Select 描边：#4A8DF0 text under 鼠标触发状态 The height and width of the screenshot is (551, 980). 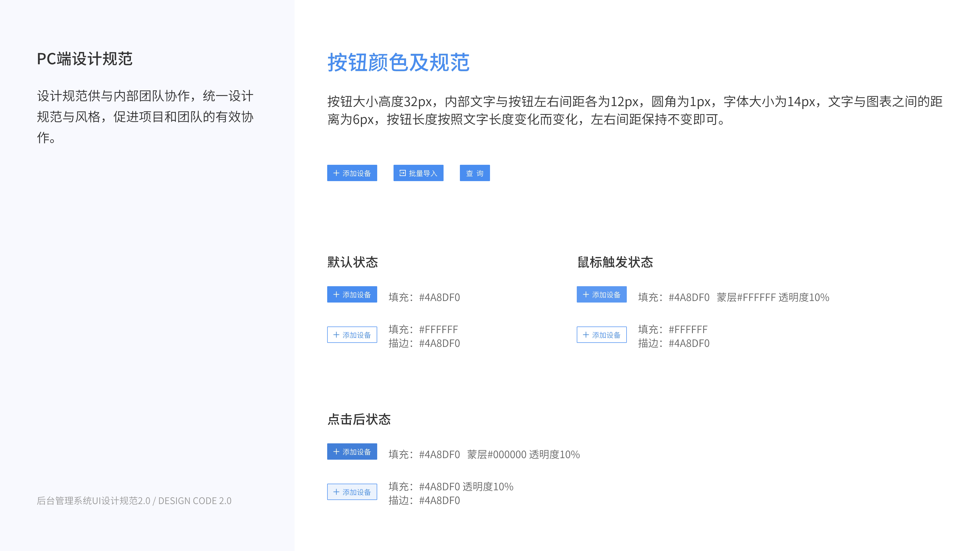[674, 343]
